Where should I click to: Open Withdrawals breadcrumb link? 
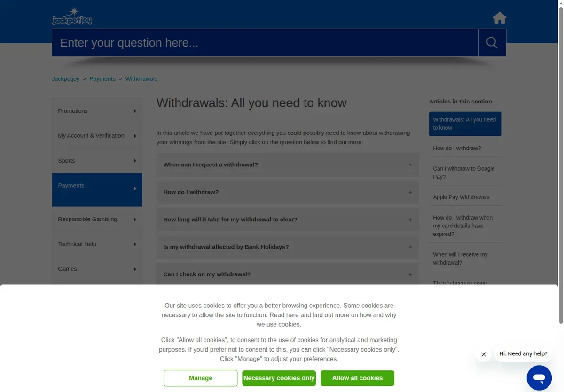click(141, 78)
